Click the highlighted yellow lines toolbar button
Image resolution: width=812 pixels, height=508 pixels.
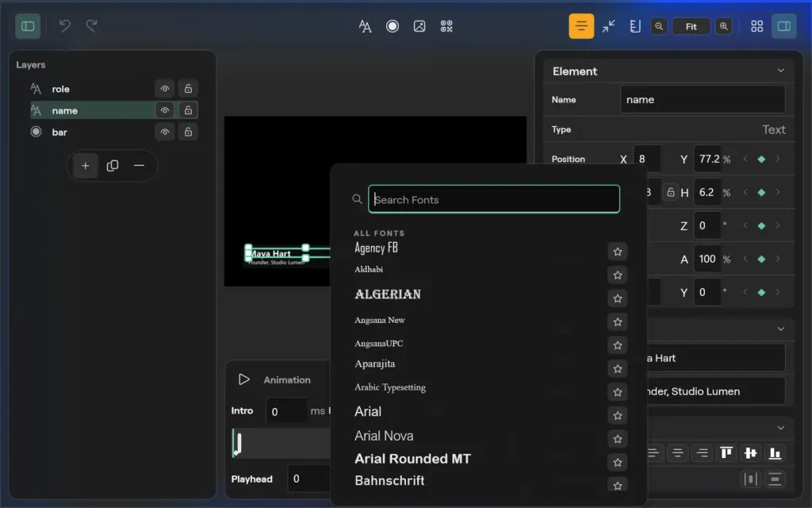point(581,26)
